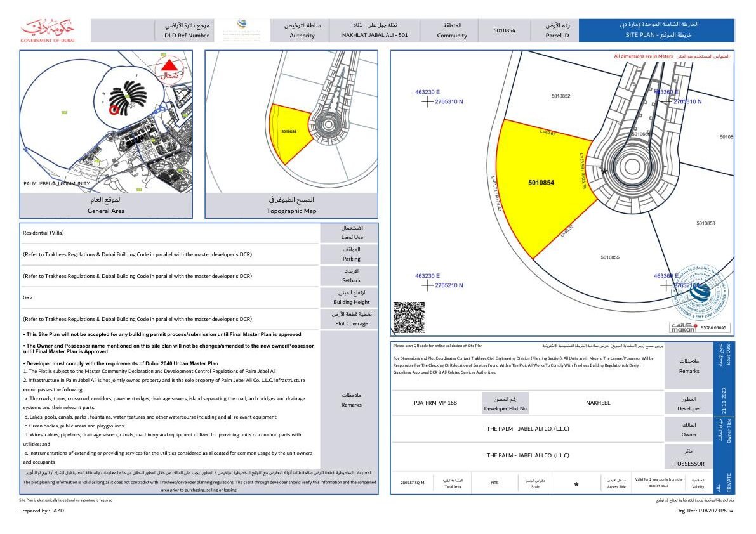The height and width of the screenshot is (534, 756).
Task: Click the authority logo in header
Action: [x=244, y=30]
